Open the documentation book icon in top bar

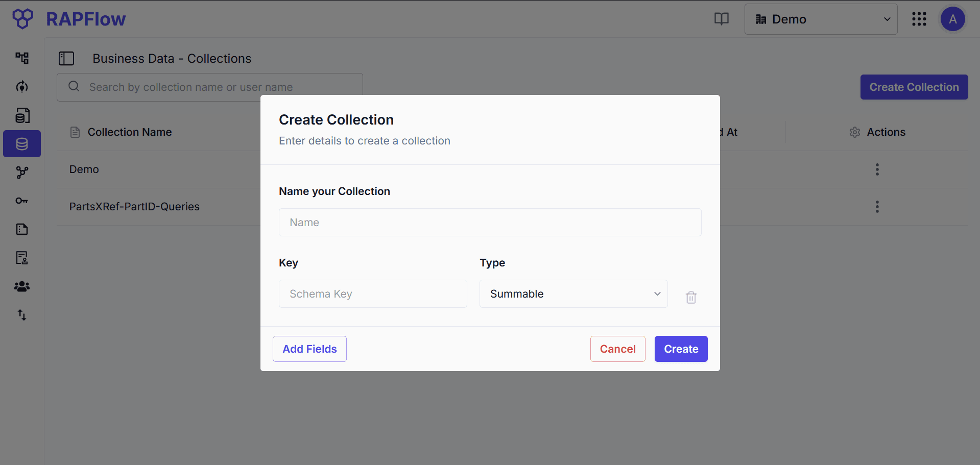[722, 19]
